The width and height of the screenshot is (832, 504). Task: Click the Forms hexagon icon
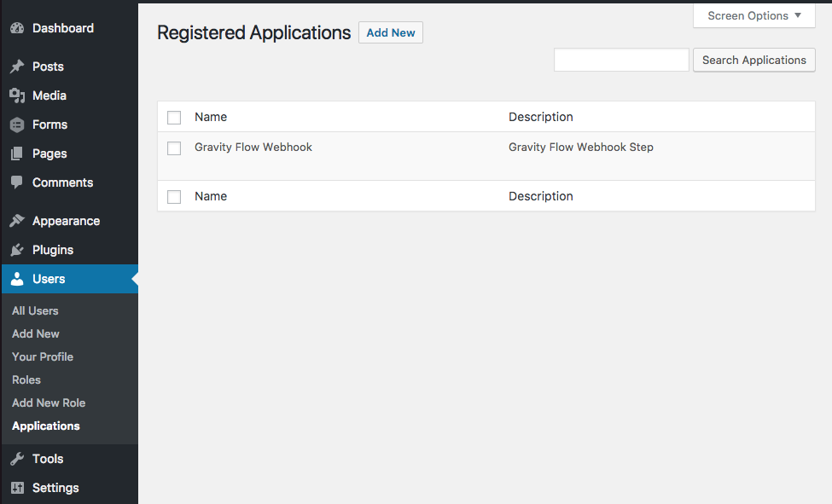17,125
